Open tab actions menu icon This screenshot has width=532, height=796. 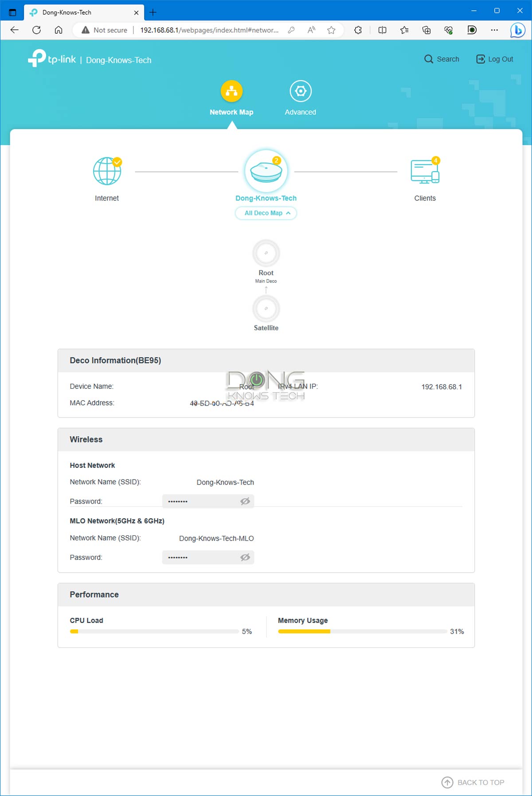point(12,12)
